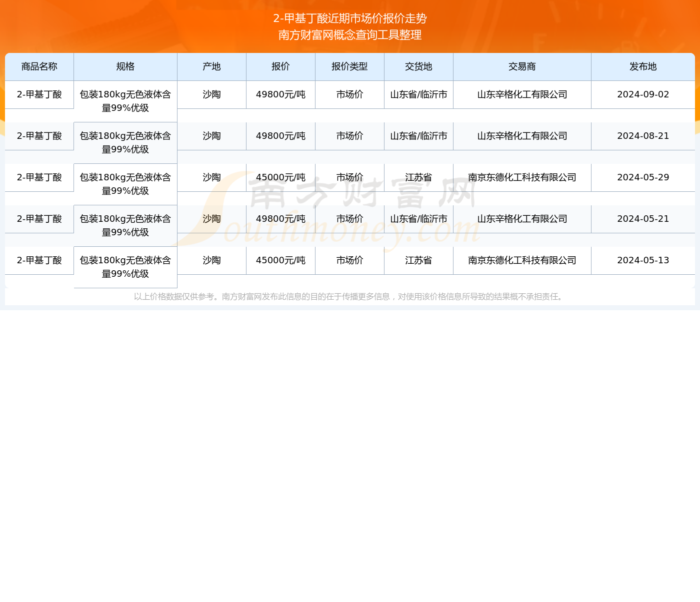This screenshot has width=700, height=602.
Task: Click 山东省/临沂市 in the 2024-08-21 row
Action: click(x=419, y=136)
